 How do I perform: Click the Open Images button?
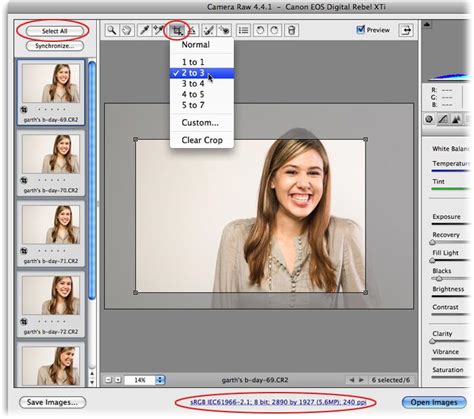tap(434, 402)
